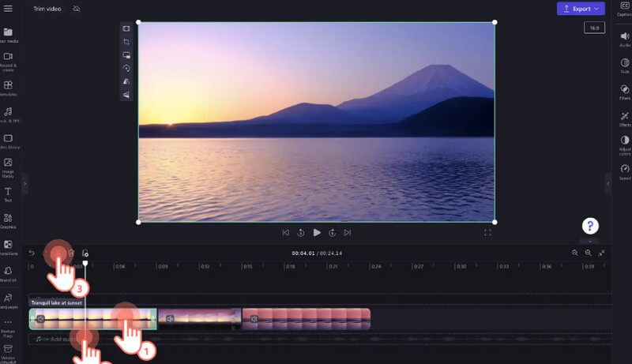Click the Rotate tool beside the preview
632x364 pixels.
[x=126, y=68]
